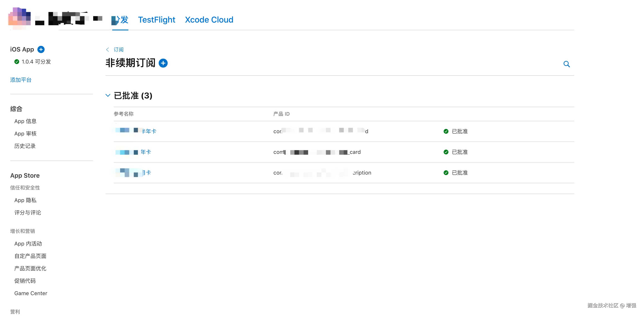This screenshot has width=644, height=316.
Task: Open the 月卡 subscription link
Action: [x=147, y=173]
